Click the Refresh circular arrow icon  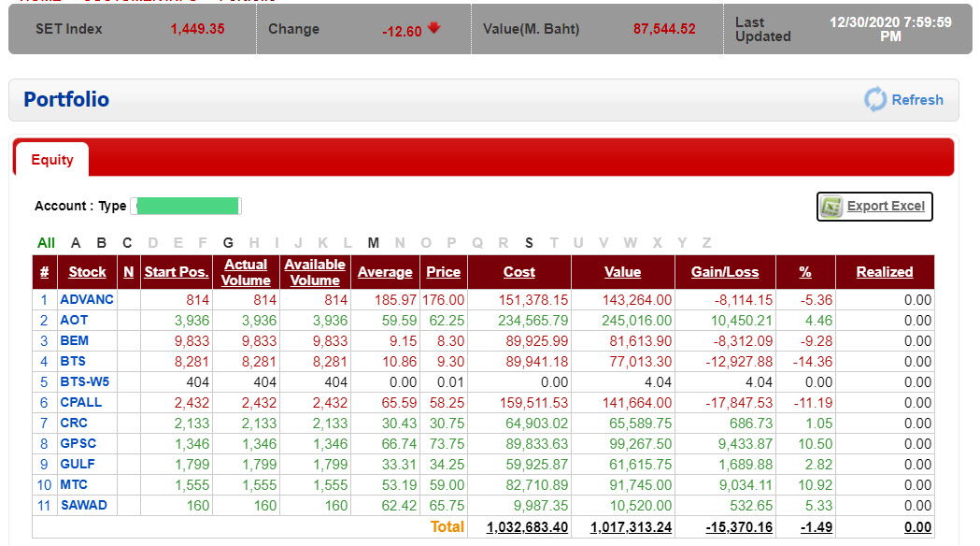[875, 99]
